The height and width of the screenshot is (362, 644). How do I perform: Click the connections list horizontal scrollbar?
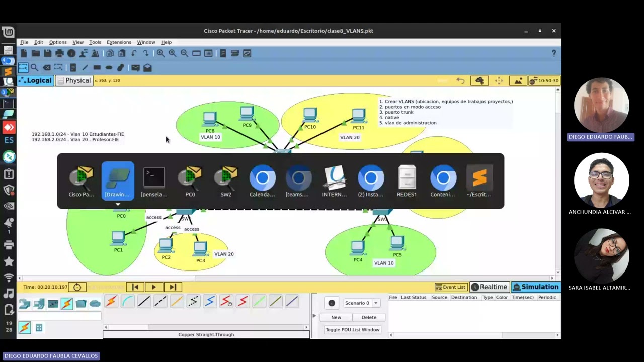(206, 327)
